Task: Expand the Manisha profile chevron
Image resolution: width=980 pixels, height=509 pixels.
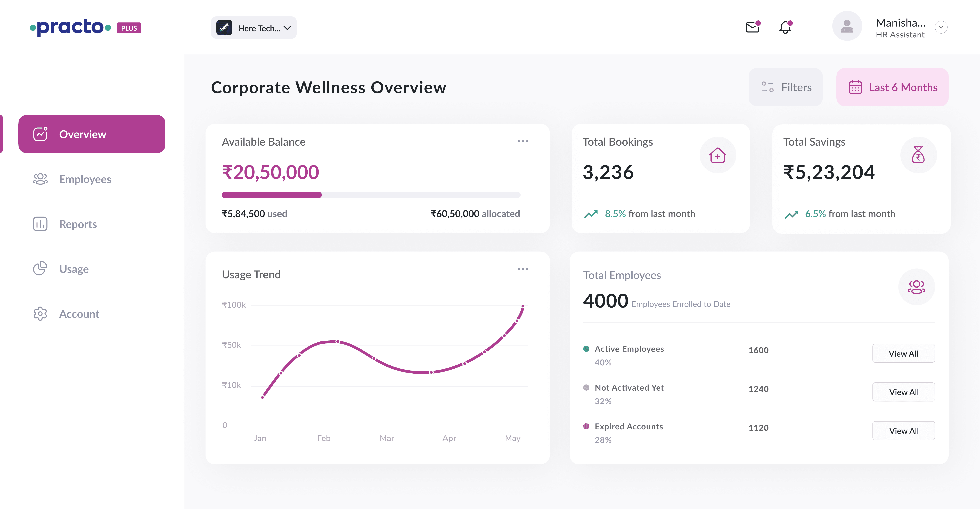Action: point(941,27)
